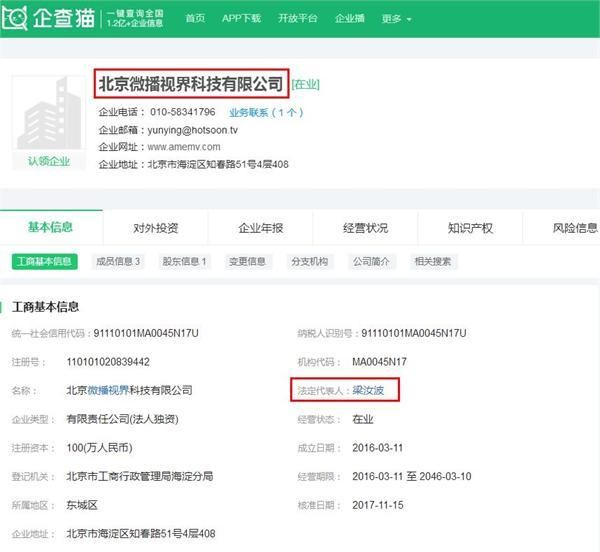Click 经营状态 value 在业
Image resolution: width=600 pixels, height=552 pixels.
(363, 419)
